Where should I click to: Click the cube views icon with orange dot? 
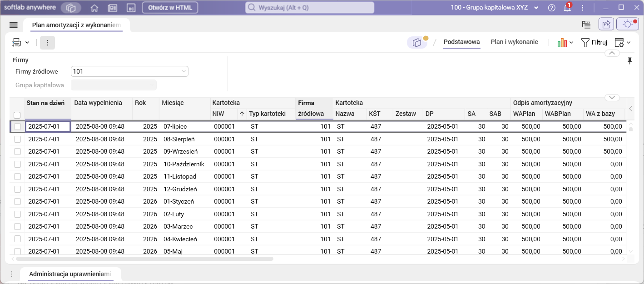[417, 42]
